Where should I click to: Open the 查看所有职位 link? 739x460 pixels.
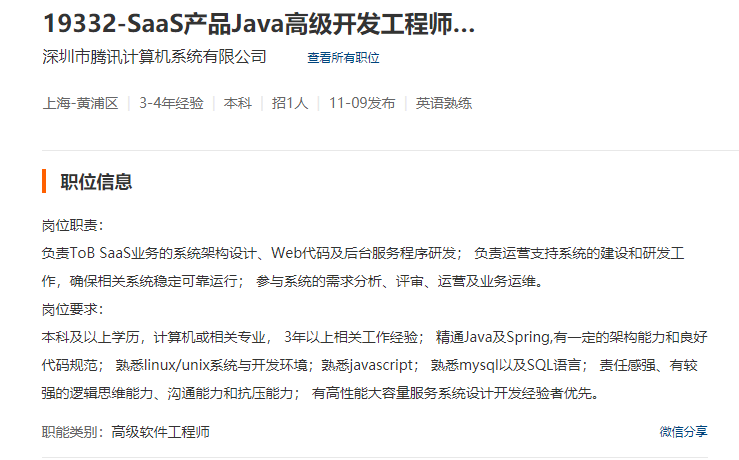pyautogui.click(x=343, y=58)
